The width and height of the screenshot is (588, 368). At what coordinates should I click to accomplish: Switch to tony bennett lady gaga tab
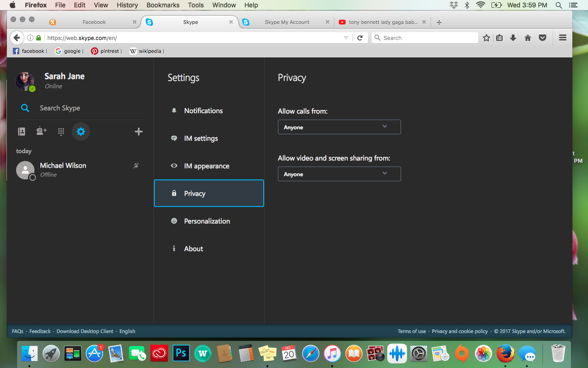[382, 22]
